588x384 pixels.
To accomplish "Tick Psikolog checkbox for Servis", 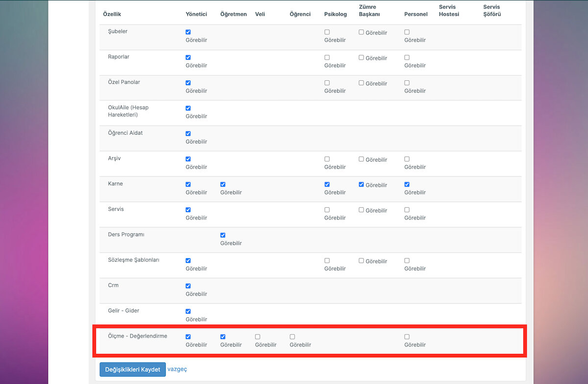I will click(x=327, y=210).
